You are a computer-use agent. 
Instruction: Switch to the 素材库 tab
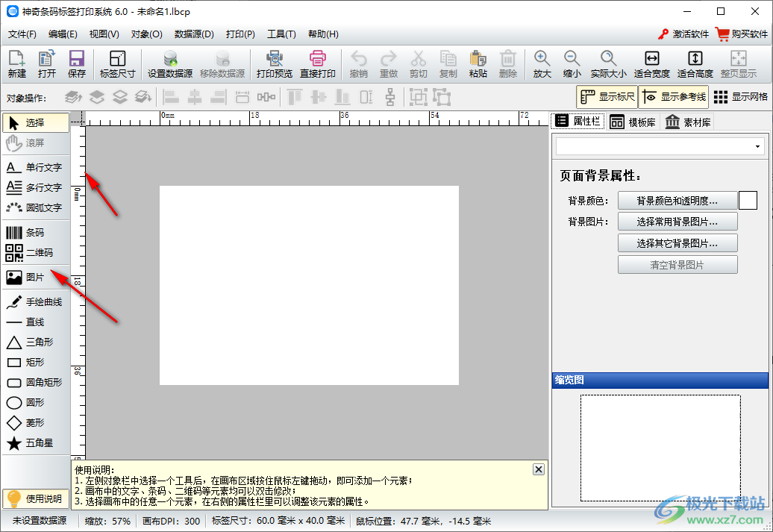click(688, 122)
